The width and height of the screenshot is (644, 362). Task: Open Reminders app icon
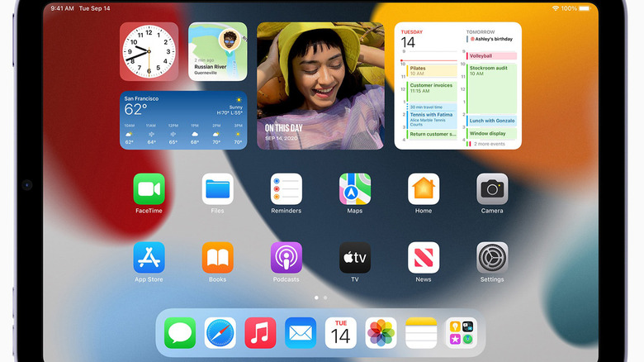click(x=286, y=189)
